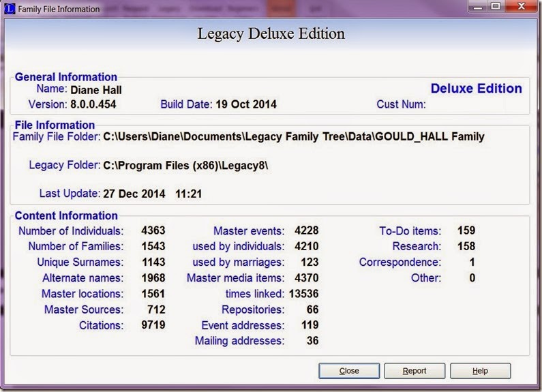Click the File Information group label

[55, 125]
